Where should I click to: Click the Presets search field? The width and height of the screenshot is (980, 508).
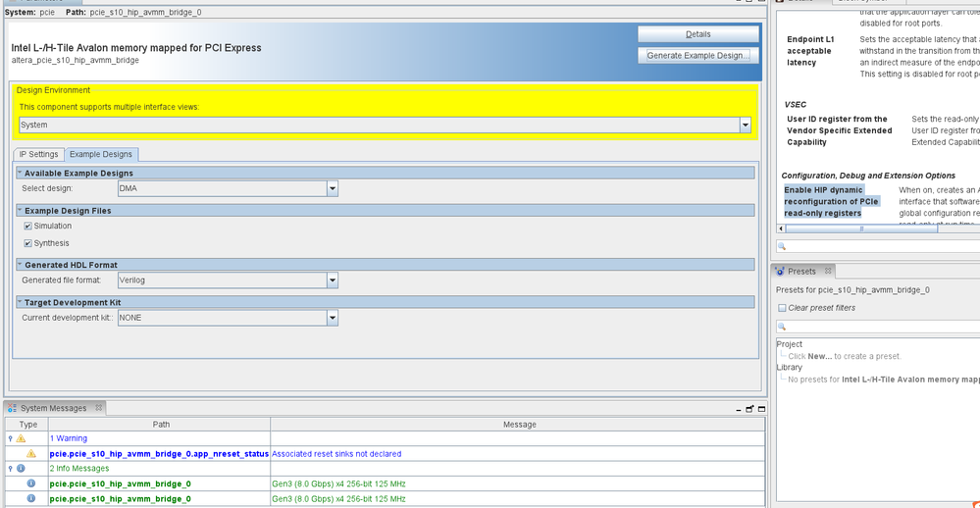pos(878,327)
